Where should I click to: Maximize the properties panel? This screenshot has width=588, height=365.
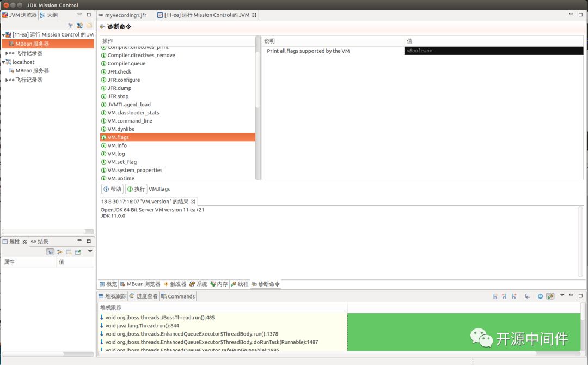pyautogui.click(x=89, y=241)
